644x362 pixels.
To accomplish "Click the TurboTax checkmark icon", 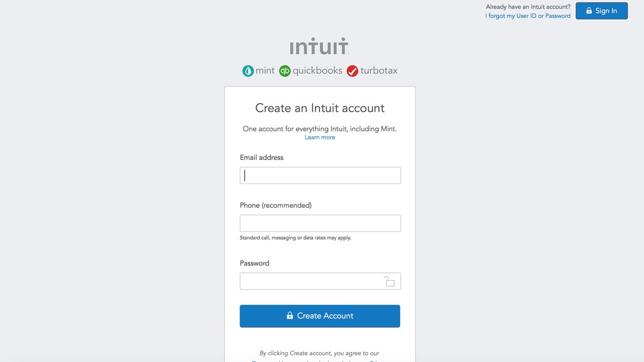I will [353, 70].
